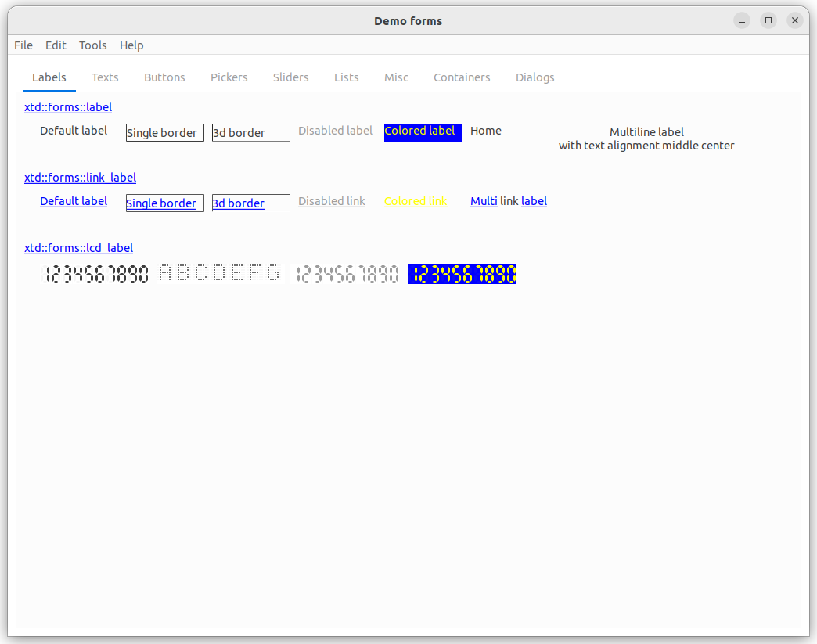Switch to the Containers tab

pos(462,77)
